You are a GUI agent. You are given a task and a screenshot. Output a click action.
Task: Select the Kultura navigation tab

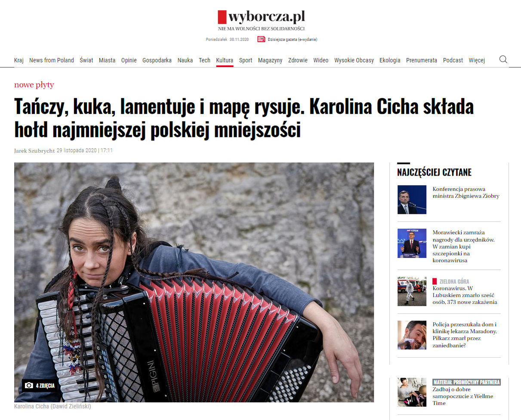tap(225, 60)
